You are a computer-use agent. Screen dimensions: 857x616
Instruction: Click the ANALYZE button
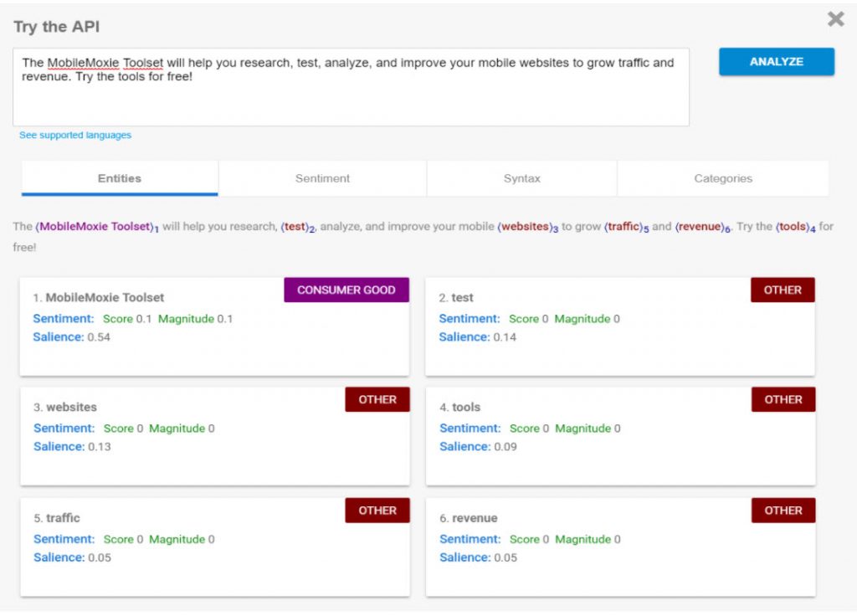(x=776, y=62)
